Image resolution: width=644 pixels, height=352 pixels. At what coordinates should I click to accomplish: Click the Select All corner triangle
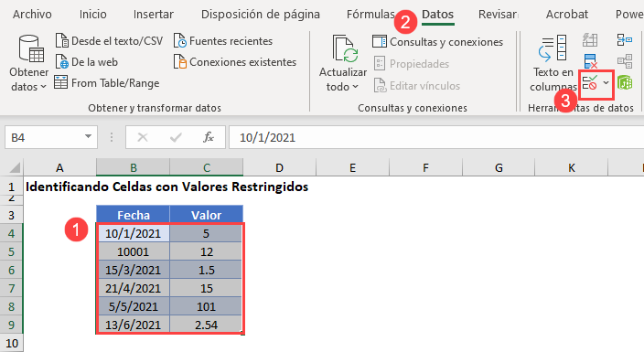[x=15, y=167]
